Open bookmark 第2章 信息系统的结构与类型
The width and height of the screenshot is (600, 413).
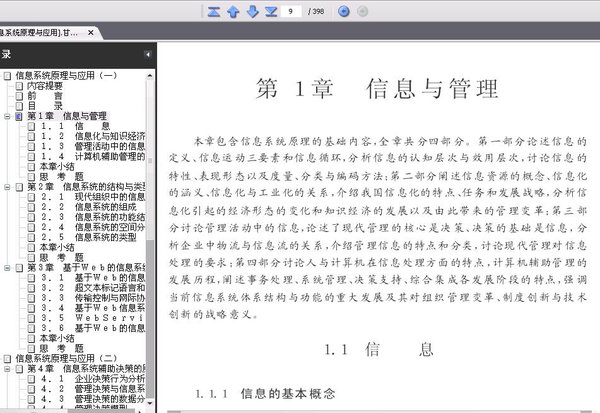click(x=86, y=187)
